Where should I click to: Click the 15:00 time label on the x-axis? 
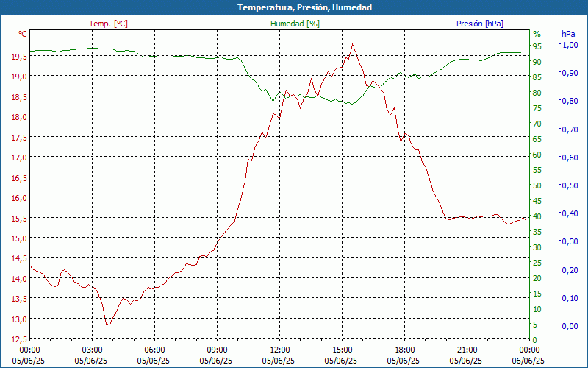[x=342, y=351]
